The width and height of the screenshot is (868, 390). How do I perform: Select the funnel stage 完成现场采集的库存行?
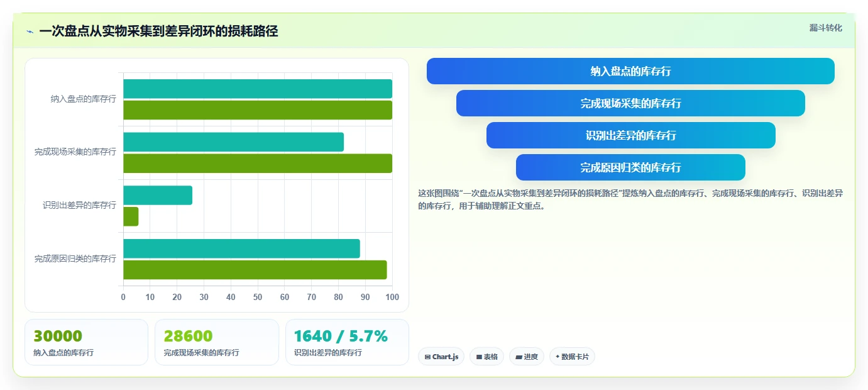(x=630, y=103)
